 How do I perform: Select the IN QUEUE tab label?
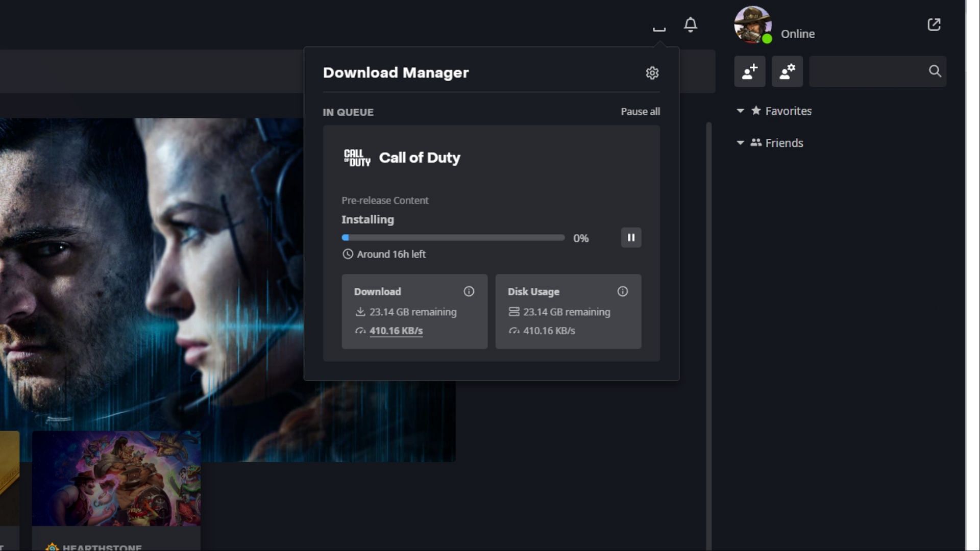348,112
